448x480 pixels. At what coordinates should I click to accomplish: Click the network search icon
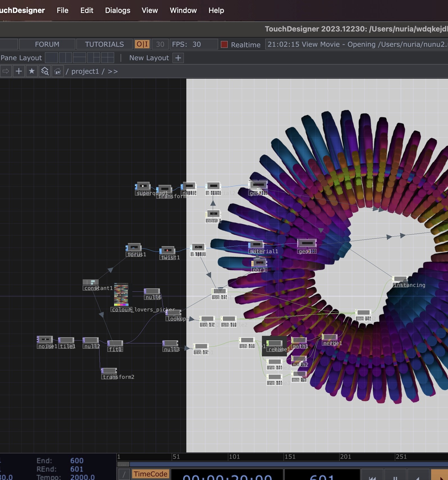point(45,71)
